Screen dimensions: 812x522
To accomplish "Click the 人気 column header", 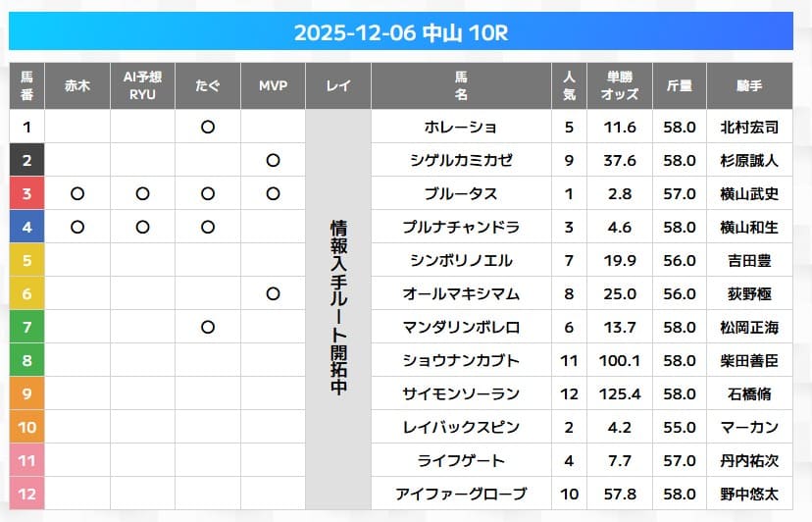I will (569, 85).
